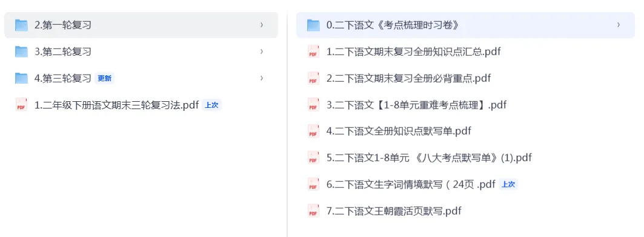Open 7.二下语文王朝霞活页默写.pdf file name
Image resolution: width=644 pixels, height=237 pixels.
394,211
